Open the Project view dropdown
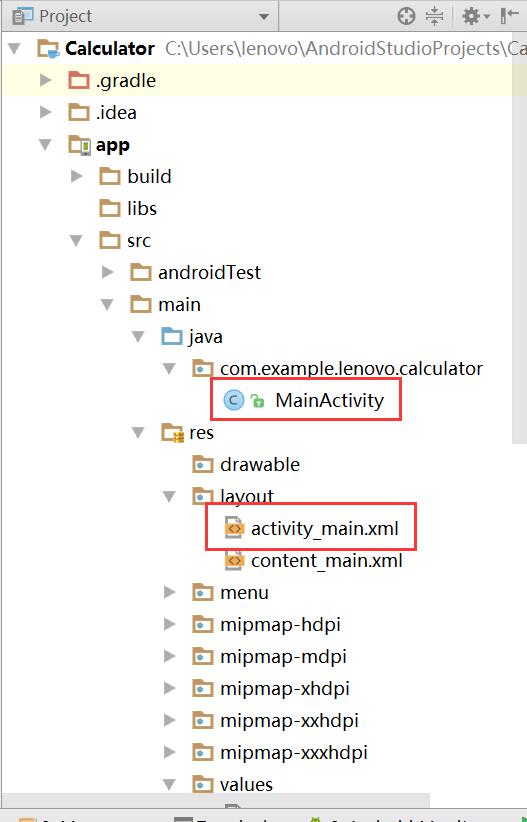 [264, 17]
